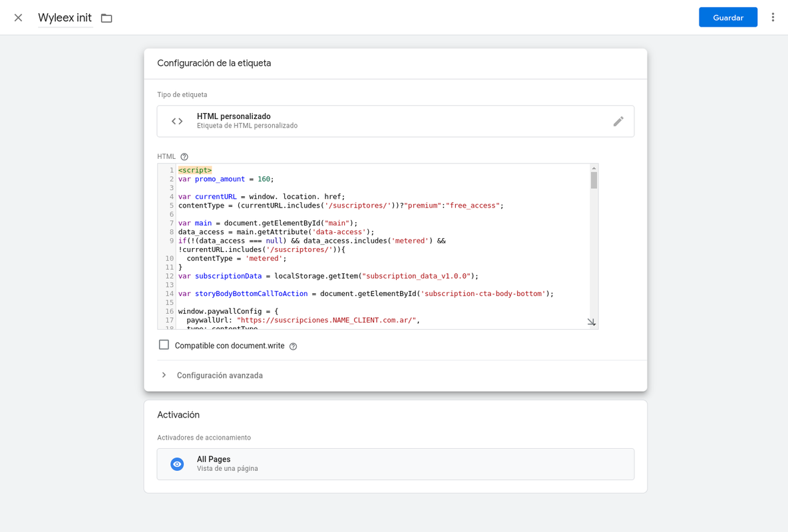
Task: Open help icon beside Compatible con document.write
Action: pyautogui.click(x=293, y=346)
